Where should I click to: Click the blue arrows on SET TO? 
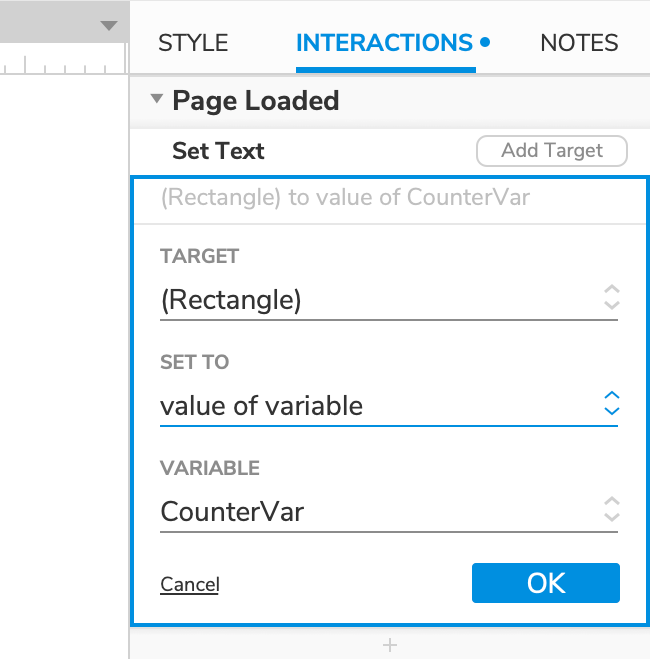coord(612,404)
